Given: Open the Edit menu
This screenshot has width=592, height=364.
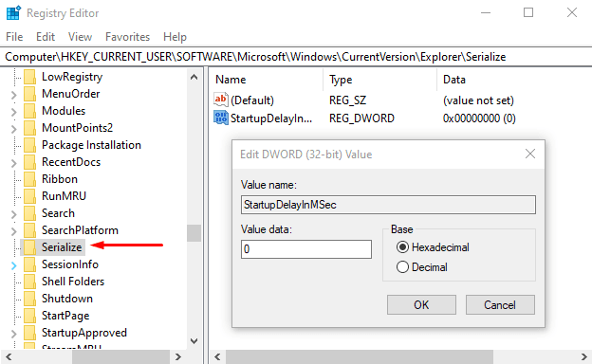Looking at the screenshot, I should click(x=46, y=37).
